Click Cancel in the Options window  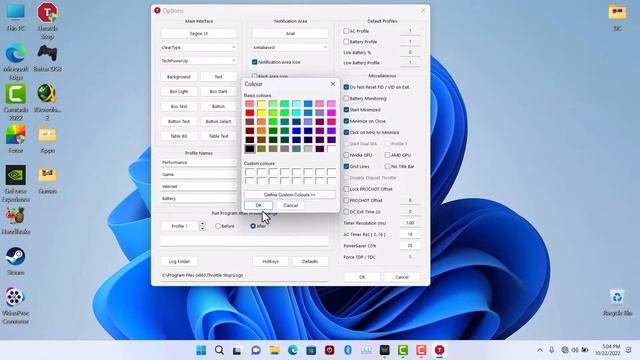tap(402, 277)
